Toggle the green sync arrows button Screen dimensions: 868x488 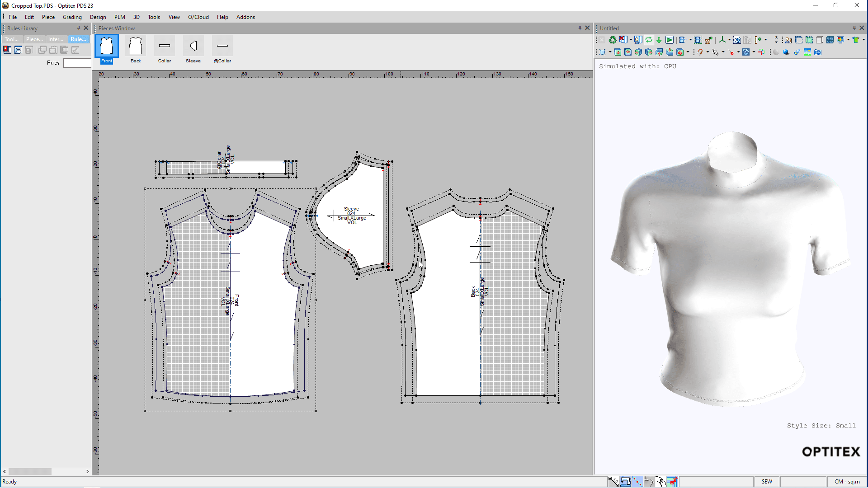pyautogui.click(x=649, y=40)
